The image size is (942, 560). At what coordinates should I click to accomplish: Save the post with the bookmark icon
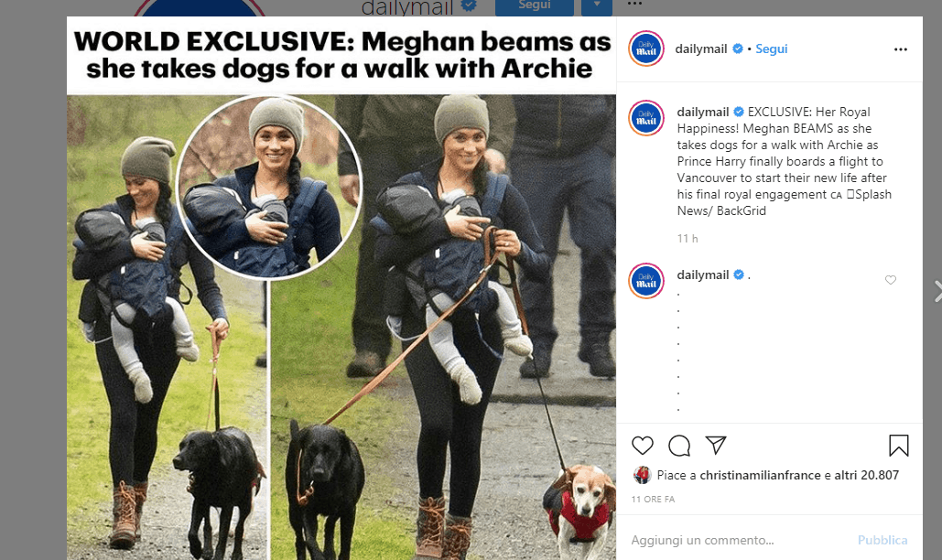coord(898,446)
